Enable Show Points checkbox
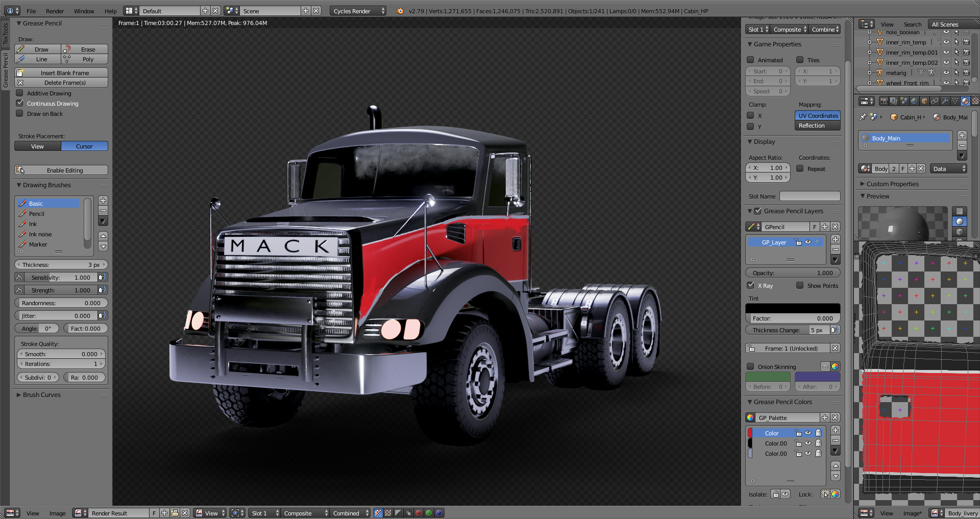 pyautogui.click(x=800, y=285)
